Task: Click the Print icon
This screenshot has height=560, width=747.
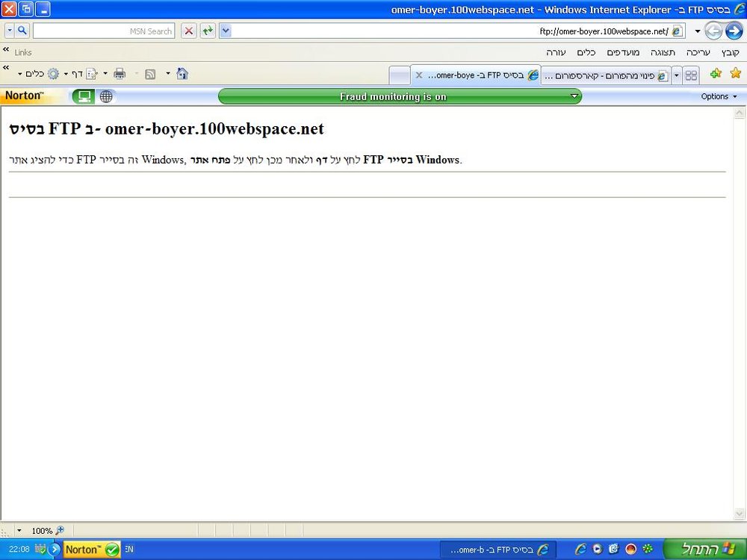Action: (120, 74)
